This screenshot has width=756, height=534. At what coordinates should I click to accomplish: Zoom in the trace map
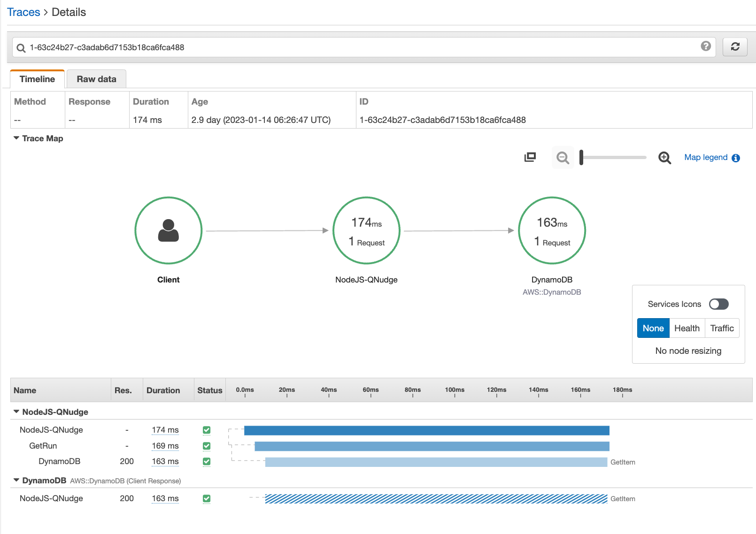tap(664, 158)
